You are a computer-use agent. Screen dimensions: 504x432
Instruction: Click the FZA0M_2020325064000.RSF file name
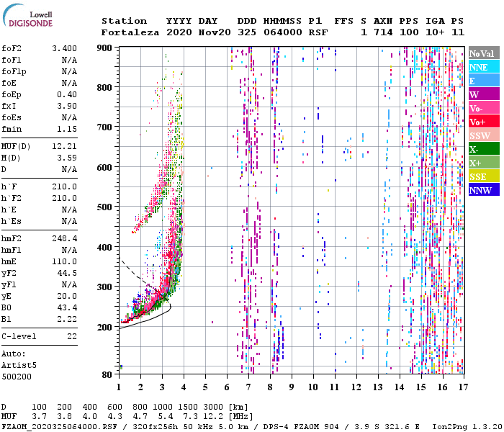coord(59,427)
